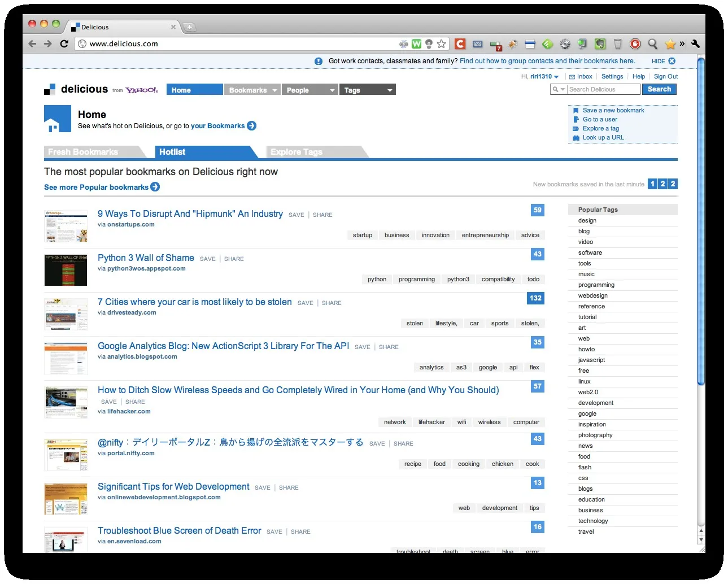Screen dimensions: 728x584
Task: Expand the riri1310 user dropdown
Action: coord(556,77)
